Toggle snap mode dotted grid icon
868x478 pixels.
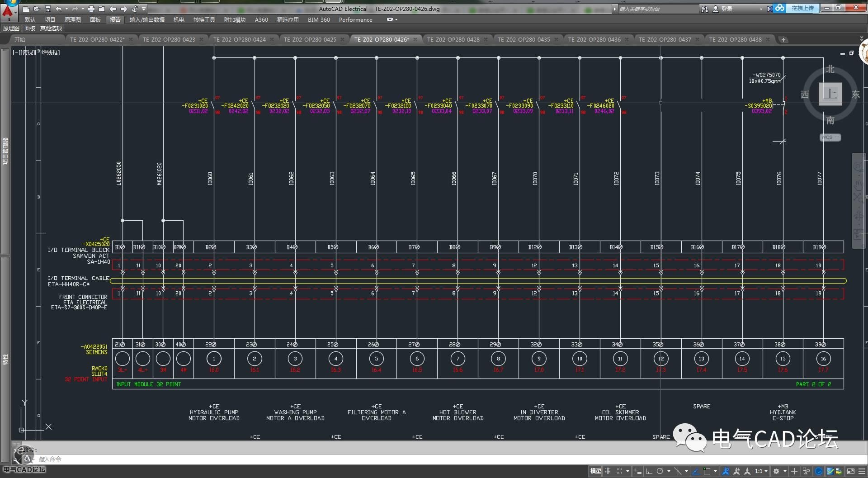[619, 471]
